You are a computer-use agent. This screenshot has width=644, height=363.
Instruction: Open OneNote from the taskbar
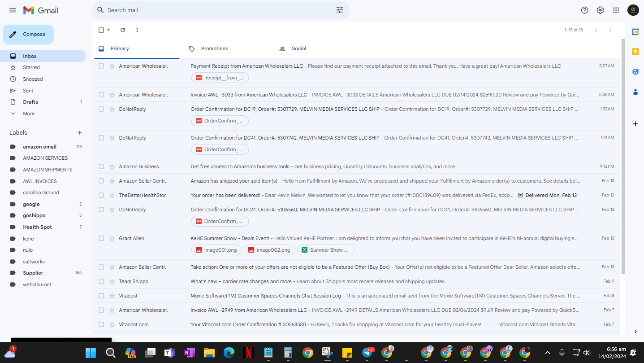pos(189,353)
